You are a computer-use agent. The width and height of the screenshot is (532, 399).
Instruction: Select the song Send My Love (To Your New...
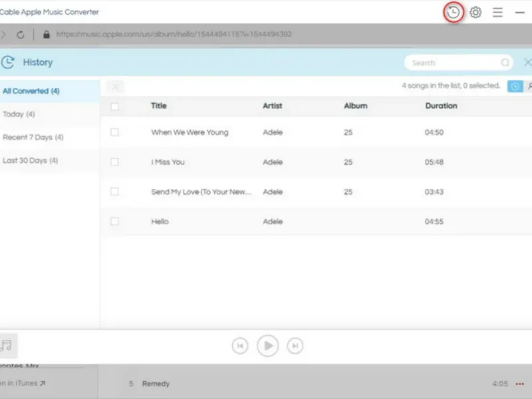pyautogui.click(x=201, y=192)
